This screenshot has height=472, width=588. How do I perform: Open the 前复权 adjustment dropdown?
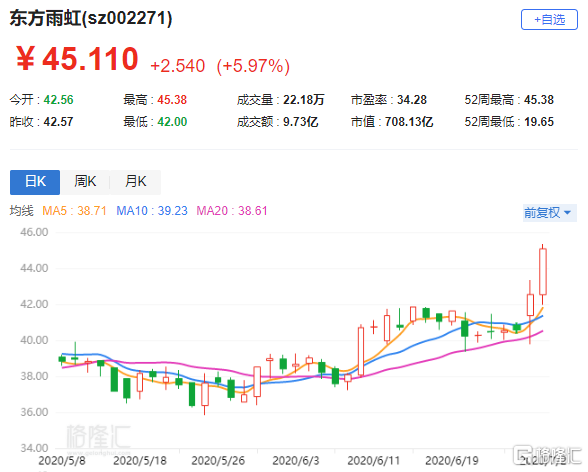point(549,213)
